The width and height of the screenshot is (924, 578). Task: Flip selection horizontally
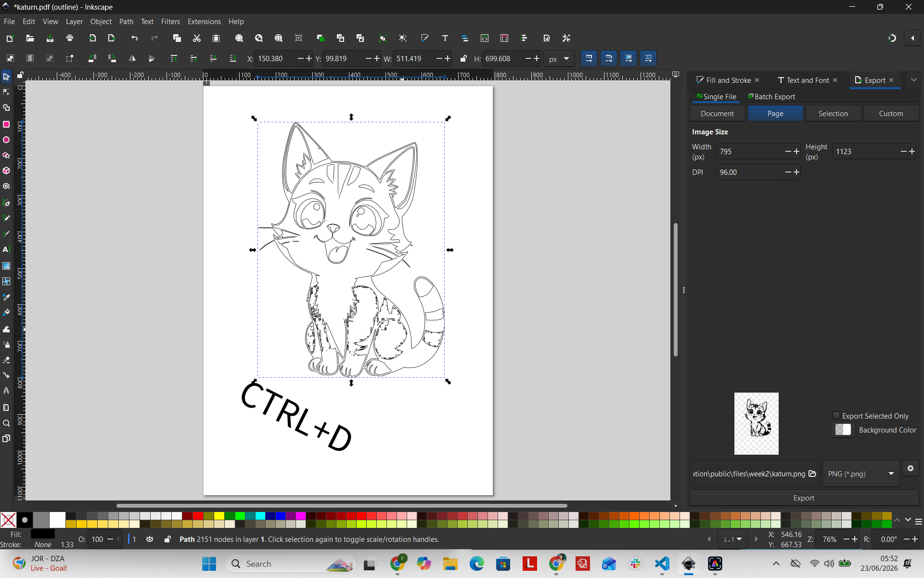tap(132, 58)
